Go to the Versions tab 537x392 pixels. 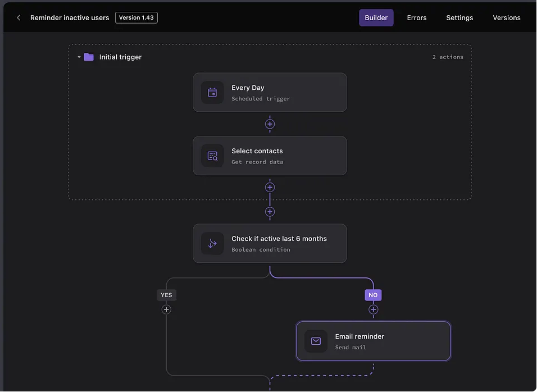[507, 18]
